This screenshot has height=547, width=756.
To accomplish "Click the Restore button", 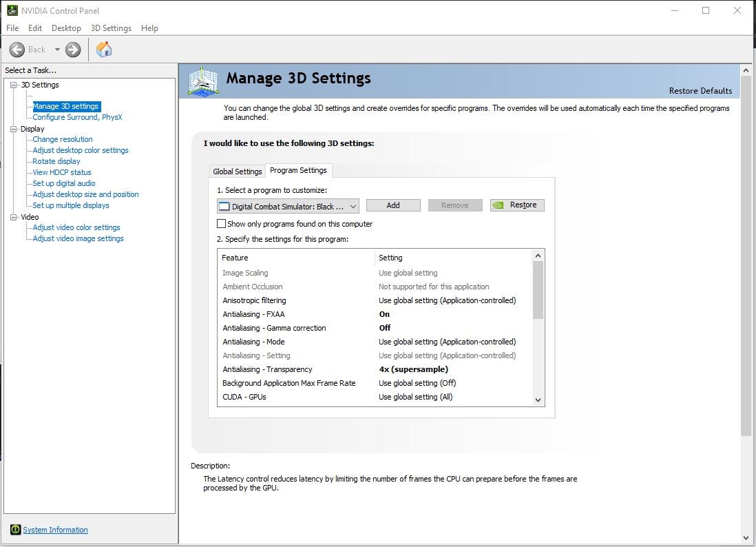I will 517,205.
